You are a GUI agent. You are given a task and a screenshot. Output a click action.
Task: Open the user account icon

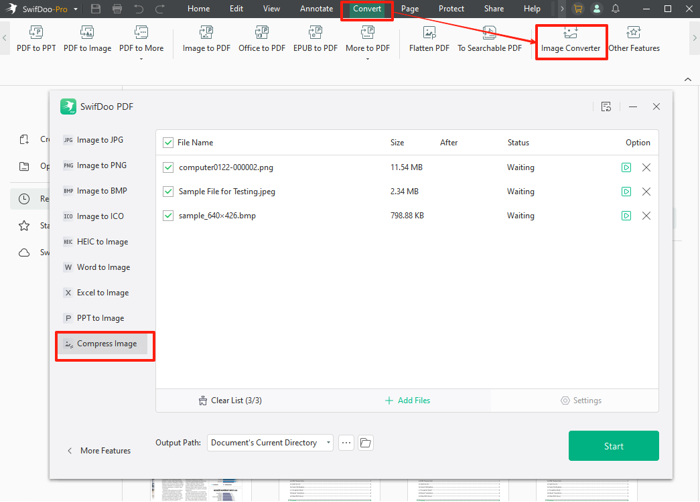pos(596,8)
